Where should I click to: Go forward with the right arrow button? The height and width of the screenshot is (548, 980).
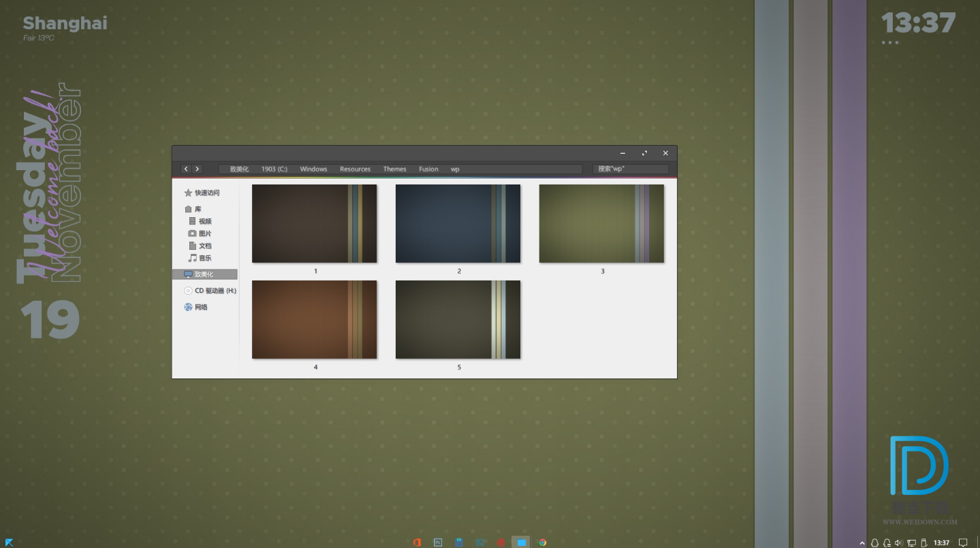pos(197,169)
